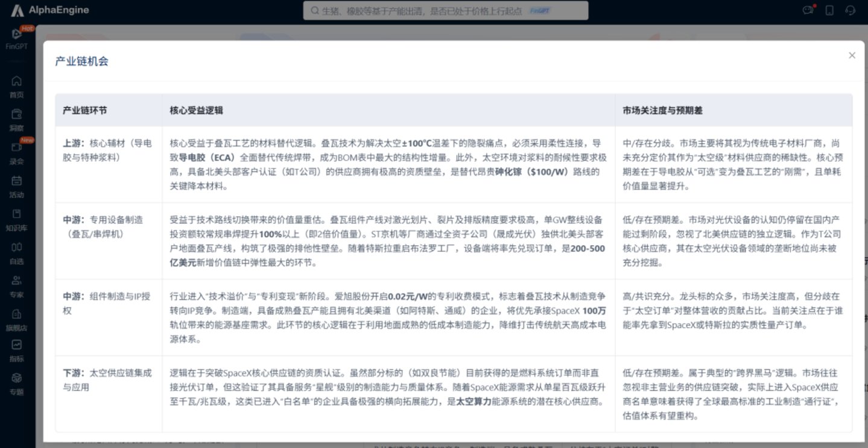Image resolution: width=868 pixels, height=448 pixels.
Task: Open the 自选 watchlist section
Action: [17, 253]
